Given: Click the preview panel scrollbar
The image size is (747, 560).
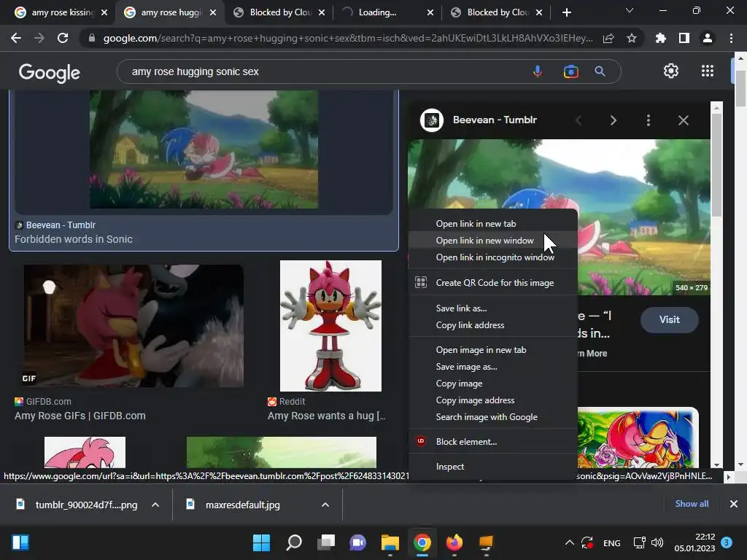Looking at the screenshot, I should click(716, 164).
